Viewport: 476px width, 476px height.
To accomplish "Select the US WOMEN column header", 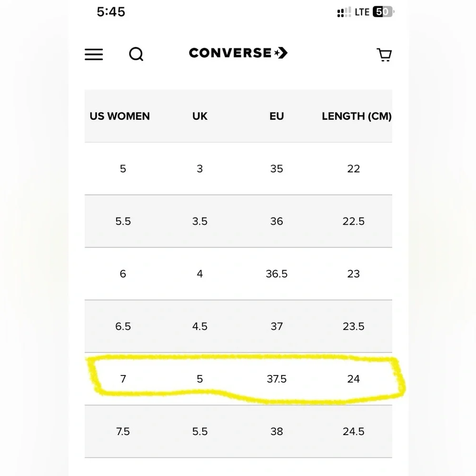I will click(119, 116).
